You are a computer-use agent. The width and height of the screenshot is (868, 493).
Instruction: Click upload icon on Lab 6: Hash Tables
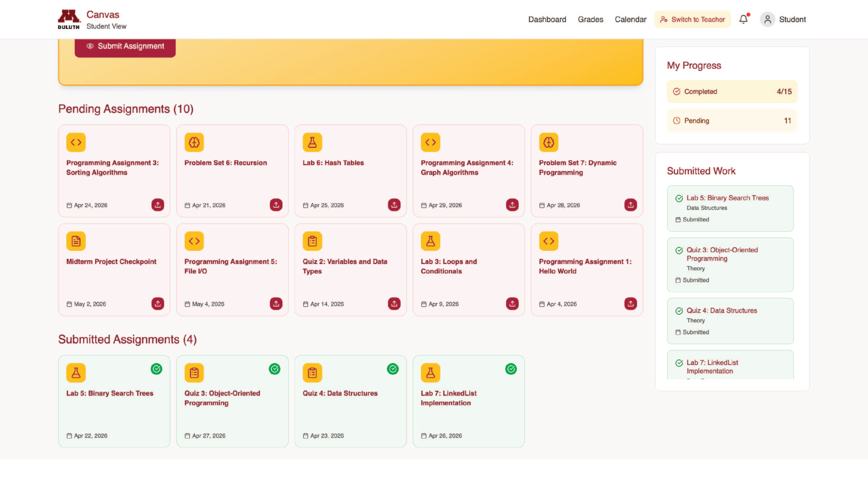(x=394, y=205)
